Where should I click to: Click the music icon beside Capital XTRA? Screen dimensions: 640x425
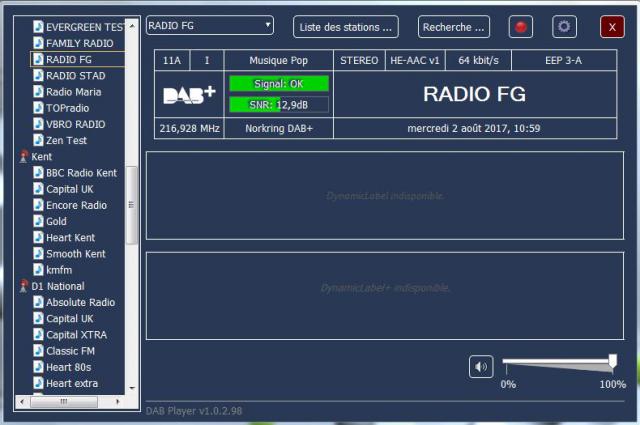click(x=38, y=334)
